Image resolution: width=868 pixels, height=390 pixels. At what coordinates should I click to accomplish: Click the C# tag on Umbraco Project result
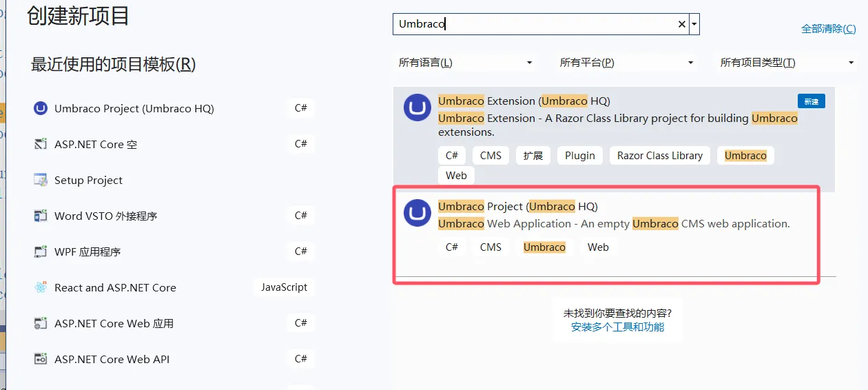[x=452, y=247]
